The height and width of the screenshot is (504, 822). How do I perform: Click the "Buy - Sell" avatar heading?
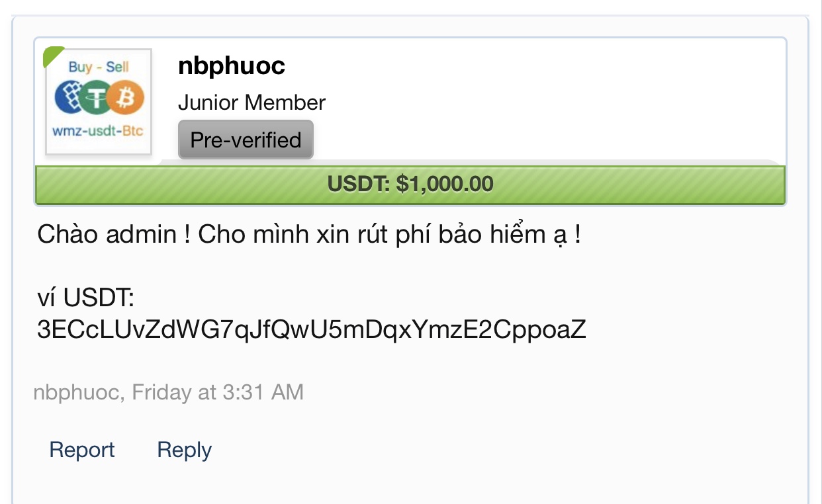pos(99,67)
